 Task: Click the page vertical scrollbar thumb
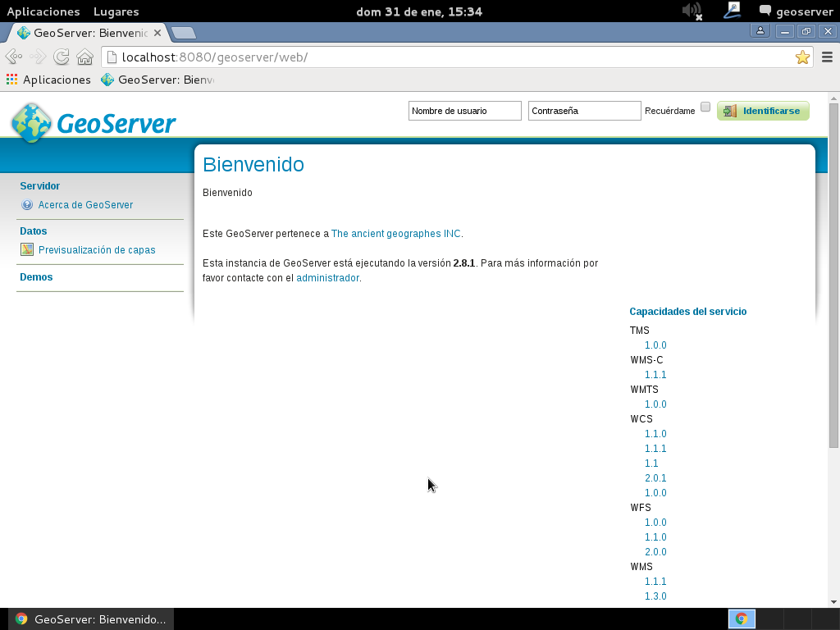(x=833, y=275)
